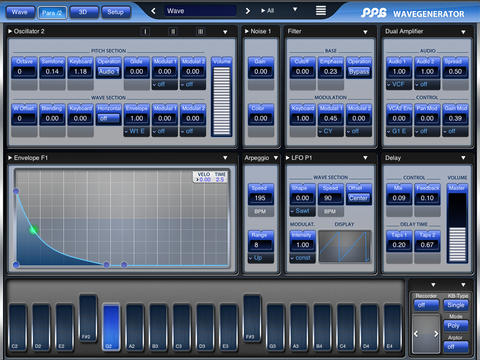480x360 pixels.
Task: Open the Arpeggio panel dropdown
Action: (x=275, y=158)
